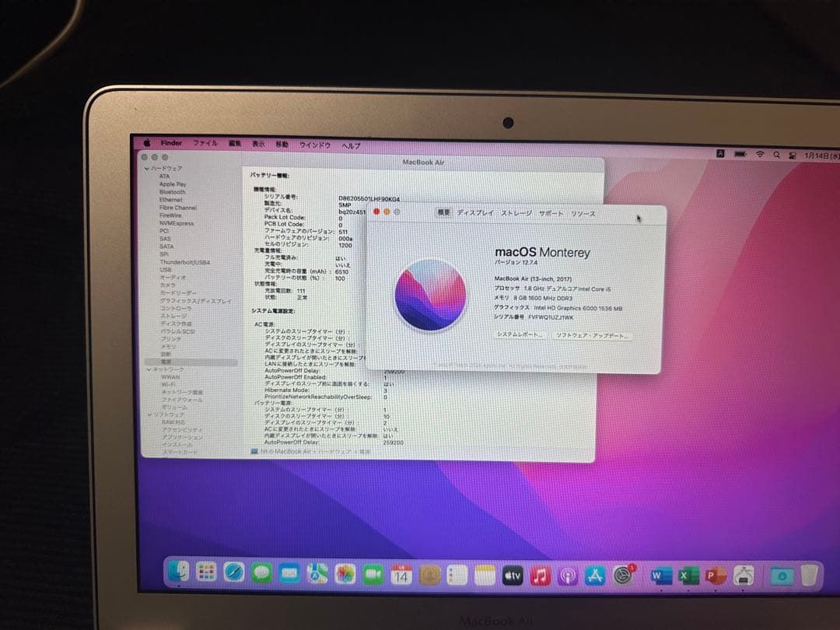Open the Apple Music app
This screenshot has height=630, width=840.
pyautogui.click(x=539, y=576)
